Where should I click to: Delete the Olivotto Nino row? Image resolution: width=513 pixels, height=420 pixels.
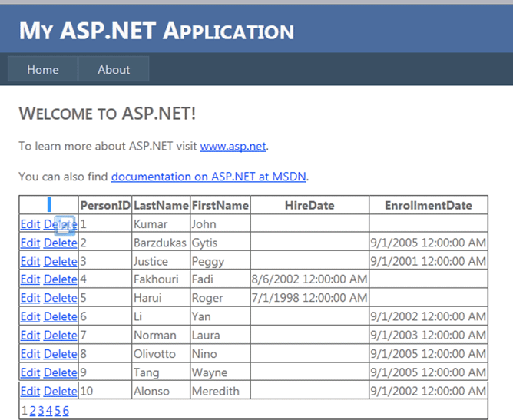(x=60, y=354)
